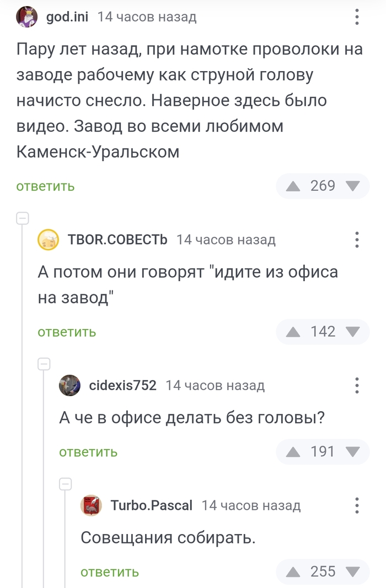Collapse Turbo.Pascal's comment thread

tap(66, 484)
